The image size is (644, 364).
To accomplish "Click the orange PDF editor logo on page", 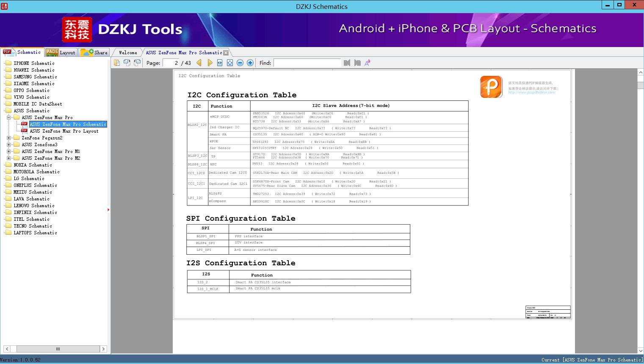I will (491, 87).
